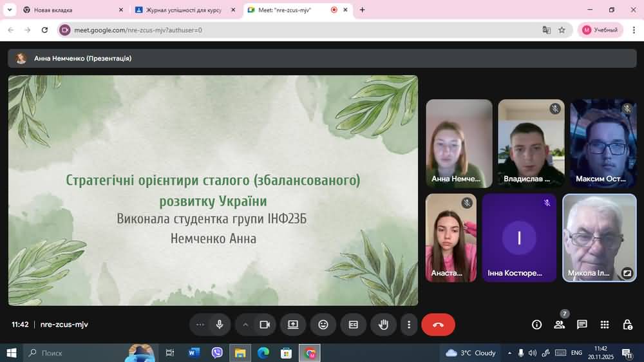Toggle the microphone in Meet toolbar
Image resolution: width=644 pixels, height=362 pixels.
[x=220, y=325]
